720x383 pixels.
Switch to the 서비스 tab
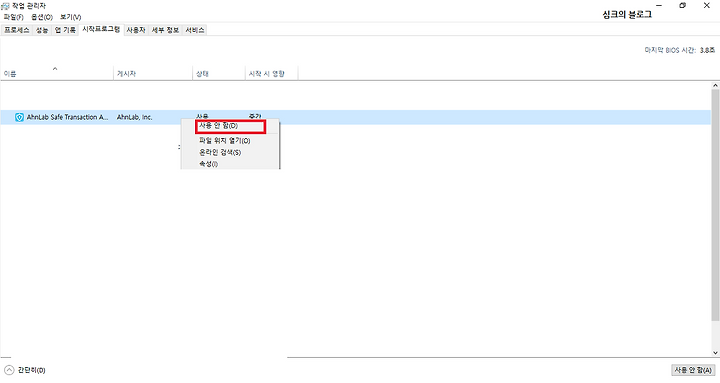pyautogui.click(x=195, y=30)
